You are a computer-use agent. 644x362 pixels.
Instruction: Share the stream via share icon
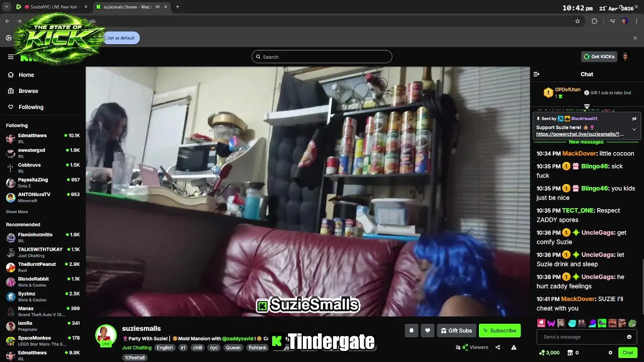click(x=498, y=347)
